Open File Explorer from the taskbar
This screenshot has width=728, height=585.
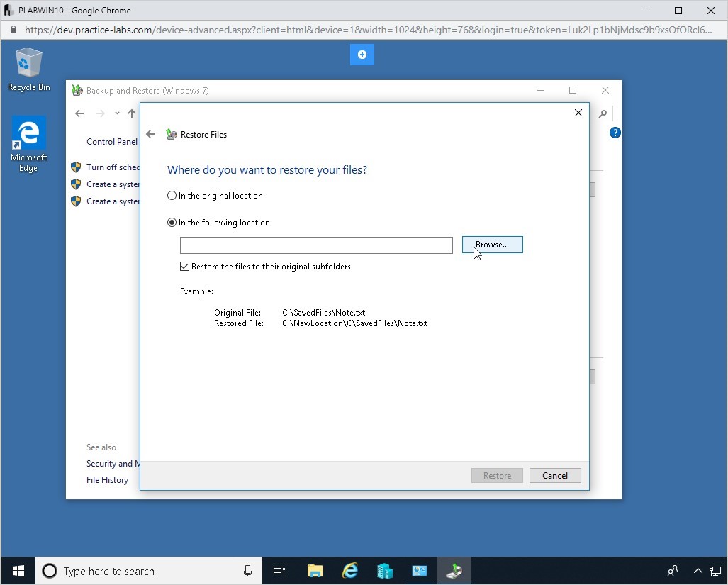(x=315, y=571)
